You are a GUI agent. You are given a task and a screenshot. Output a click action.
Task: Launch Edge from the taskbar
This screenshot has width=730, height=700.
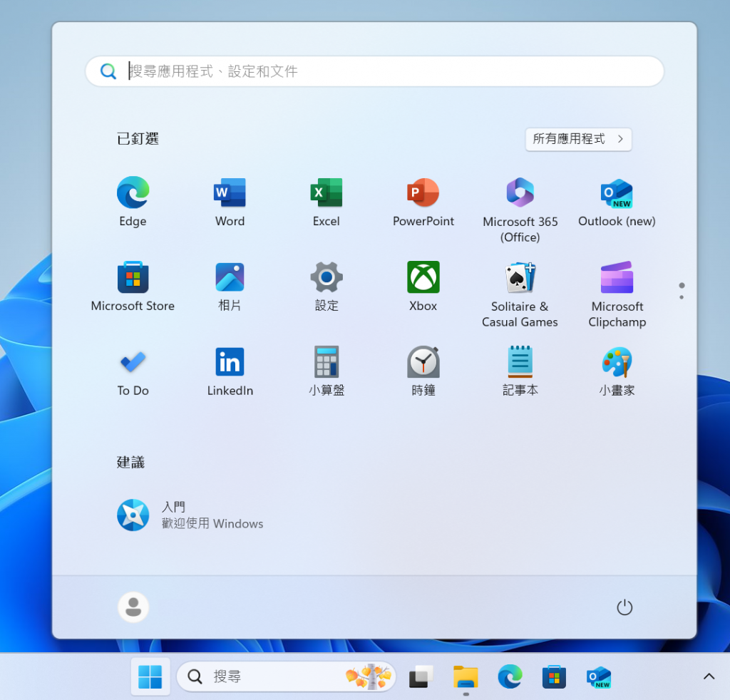tap(510, 676)
